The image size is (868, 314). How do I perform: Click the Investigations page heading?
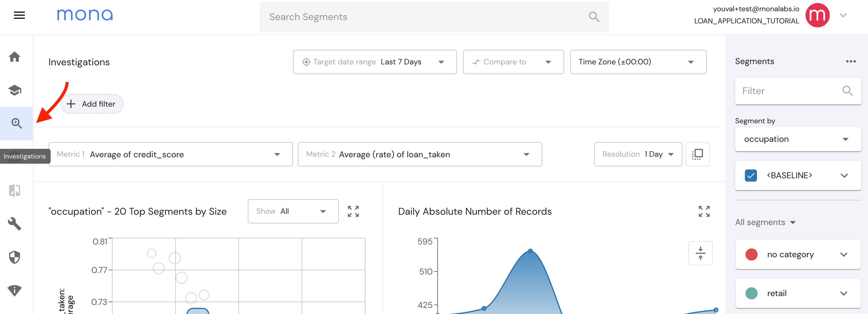pos(79,62)
